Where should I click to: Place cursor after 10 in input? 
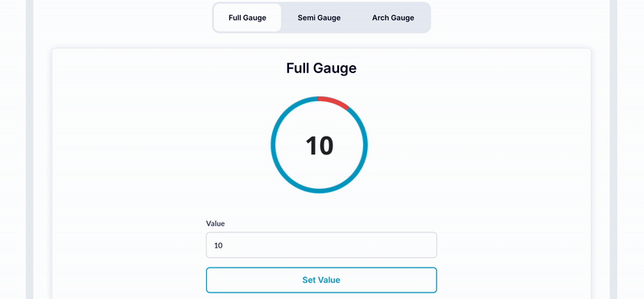pos(224,246)
